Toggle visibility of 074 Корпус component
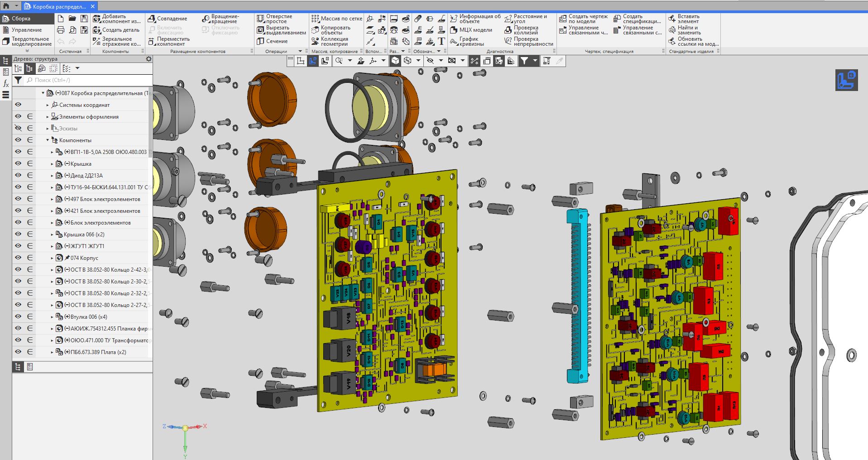Viewport: 868px width, 460px height. coord(18,258)
